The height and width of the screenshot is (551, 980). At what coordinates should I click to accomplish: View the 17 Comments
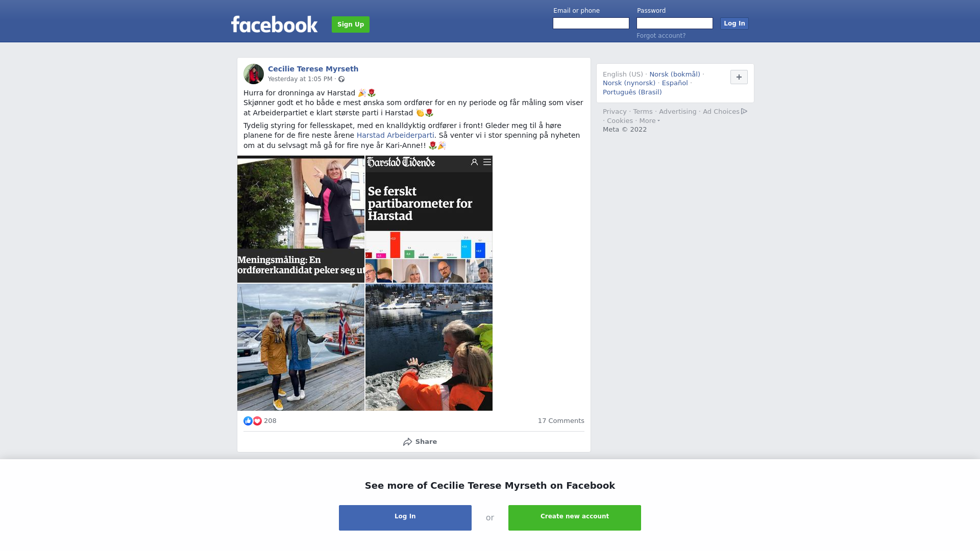(561, 421)
